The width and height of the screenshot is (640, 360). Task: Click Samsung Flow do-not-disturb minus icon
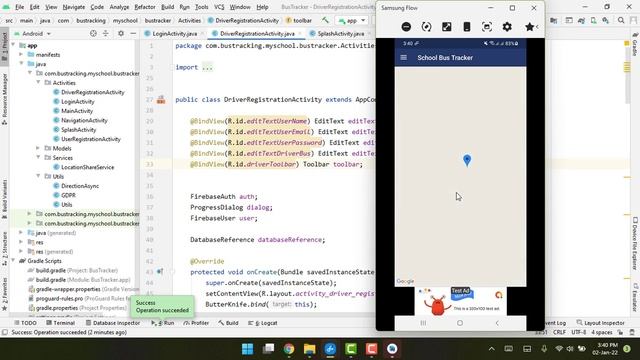(406, 27)
